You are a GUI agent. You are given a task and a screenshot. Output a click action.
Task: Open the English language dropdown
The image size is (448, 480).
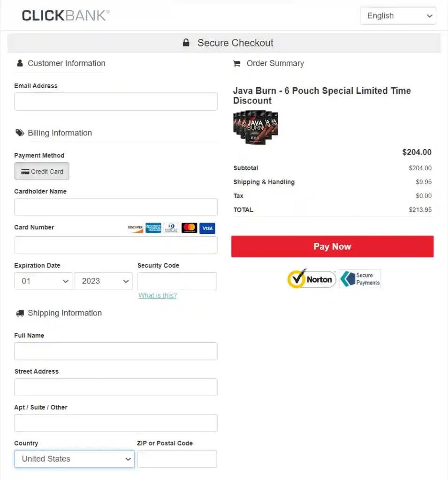click(x=398, y=16)
